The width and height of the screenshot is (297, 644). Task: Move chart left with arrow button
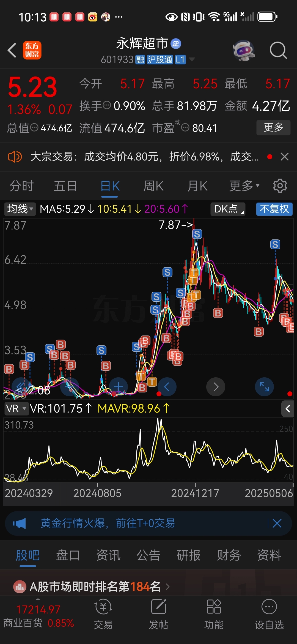point(167,387)
